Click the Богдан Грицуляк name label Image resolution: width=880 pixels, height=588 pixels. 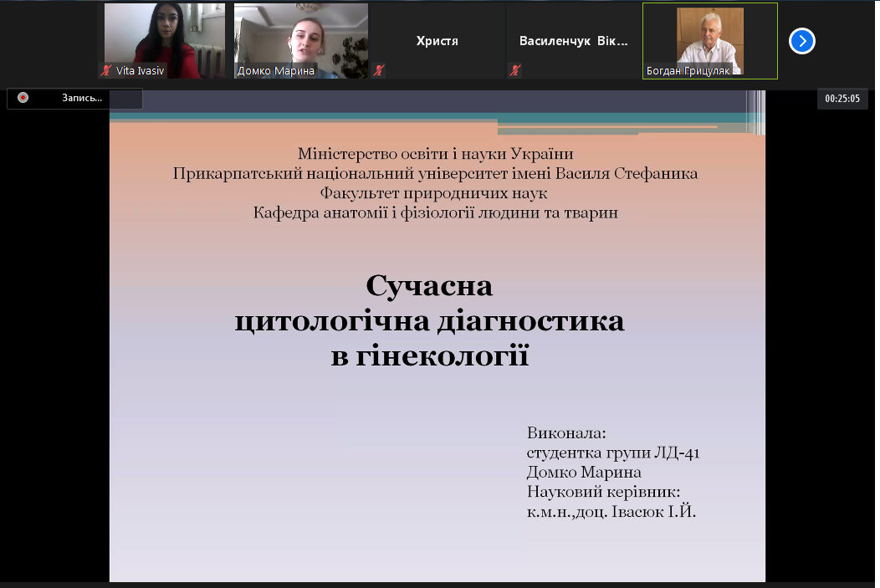(x=688, y=71)
